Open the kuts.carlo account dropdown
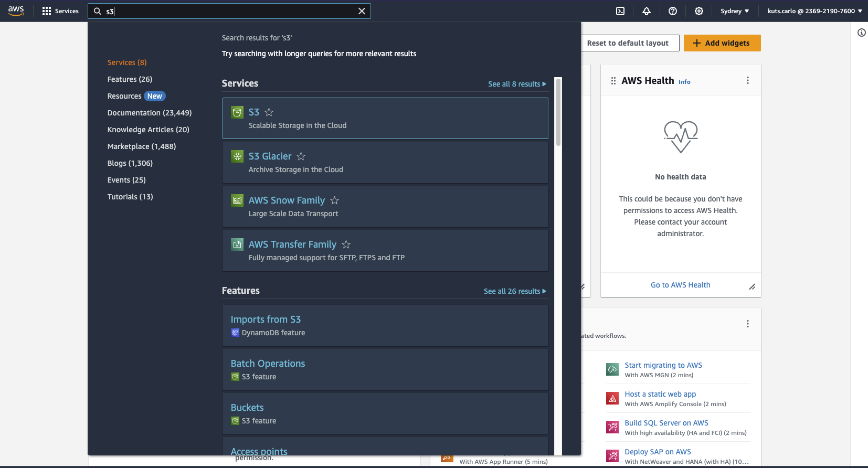 [x=814, y=11]
